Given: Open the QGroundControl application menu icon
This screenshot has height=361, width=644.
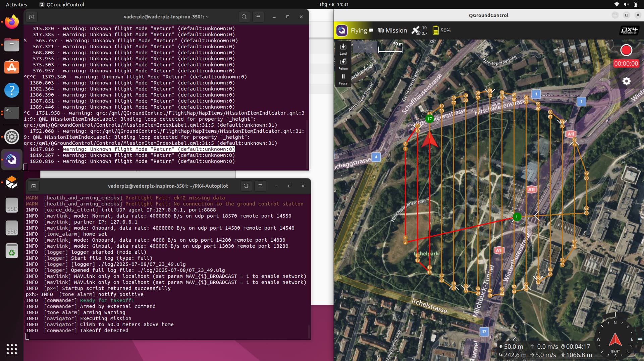Looking at the screenshot, I should [x=342, y=31].
